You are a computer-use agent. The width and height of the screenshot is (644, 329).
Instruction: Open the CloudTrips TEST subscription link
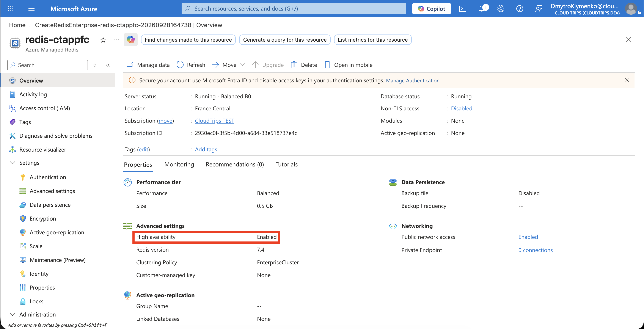point(215,121)
